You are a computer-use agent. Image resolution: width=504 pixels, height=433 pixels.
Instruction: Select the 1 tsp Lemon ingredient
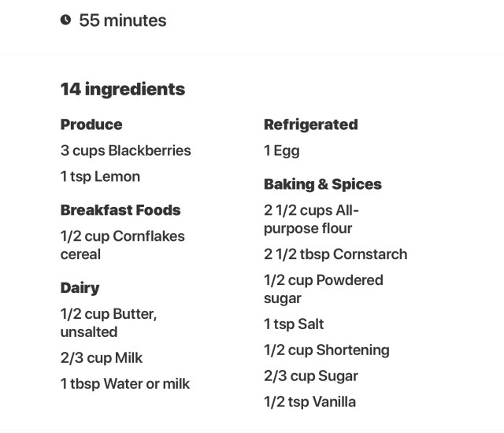click(100, 176)
